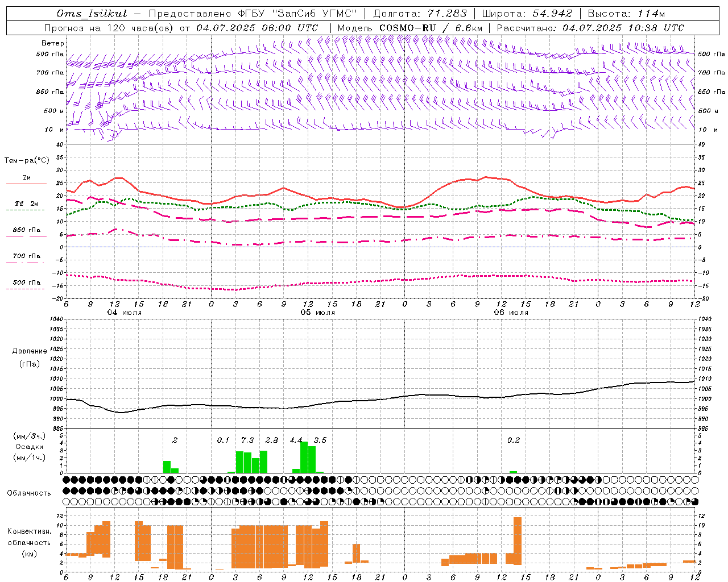Click the Тем-ра(°C) panel label
This screenshot has height=582, width=728.
(27, 161)
